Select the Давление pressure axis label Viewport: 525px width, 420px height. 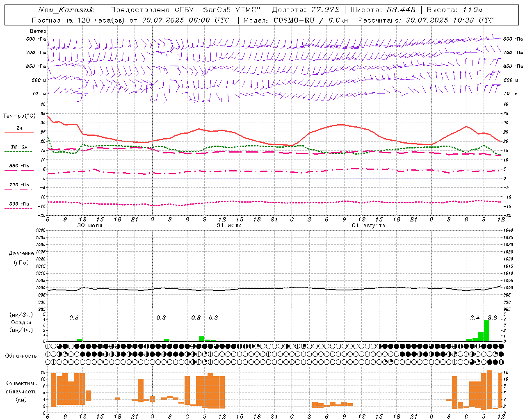pos(21,253)
